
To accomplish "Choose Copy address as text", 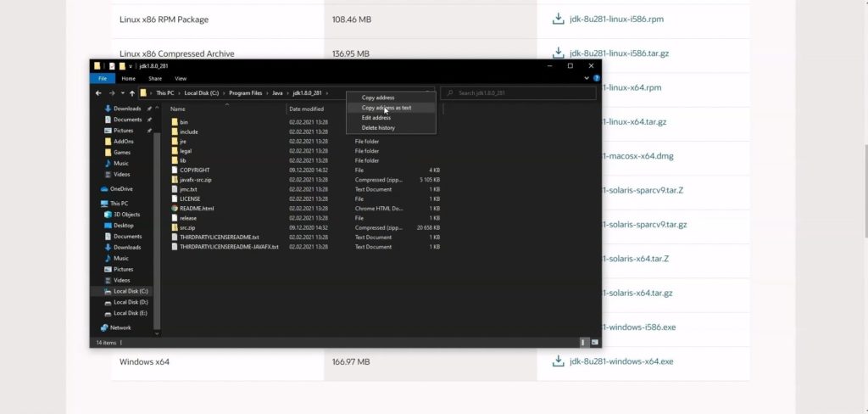I will 387,108.
